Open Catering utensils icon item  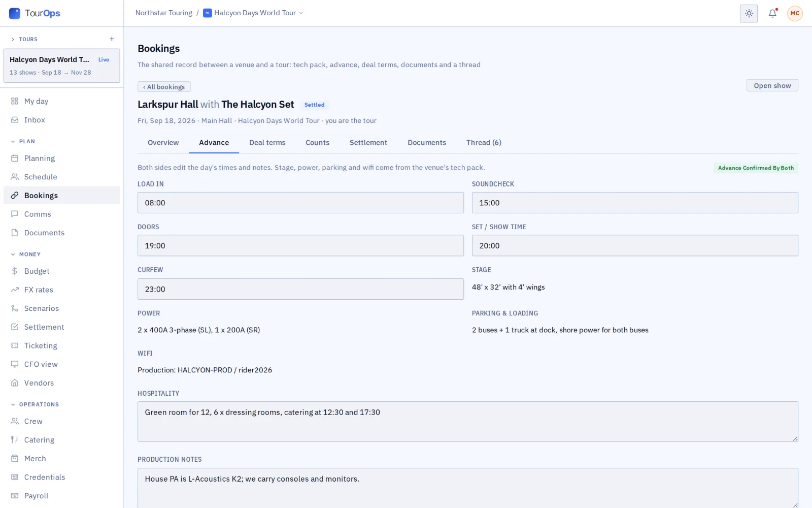pos(15,440)
